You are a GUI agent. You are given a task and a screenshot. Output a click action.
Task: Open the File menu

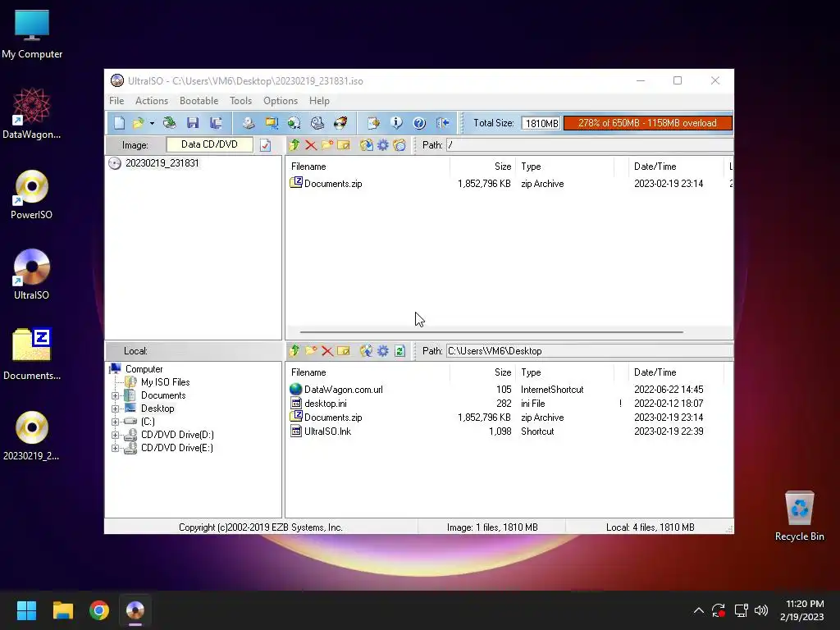click(116, 101)
